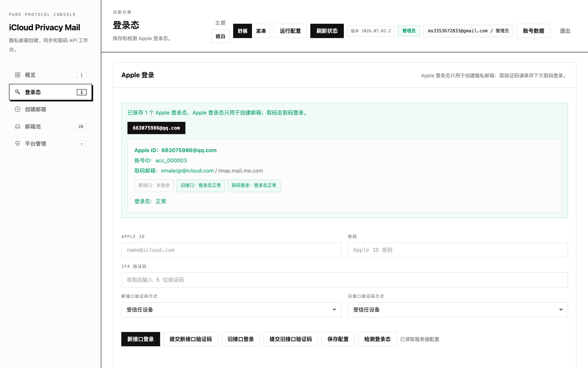
Task: Click the key icon beside 登录态
Action: pos(17,92)
